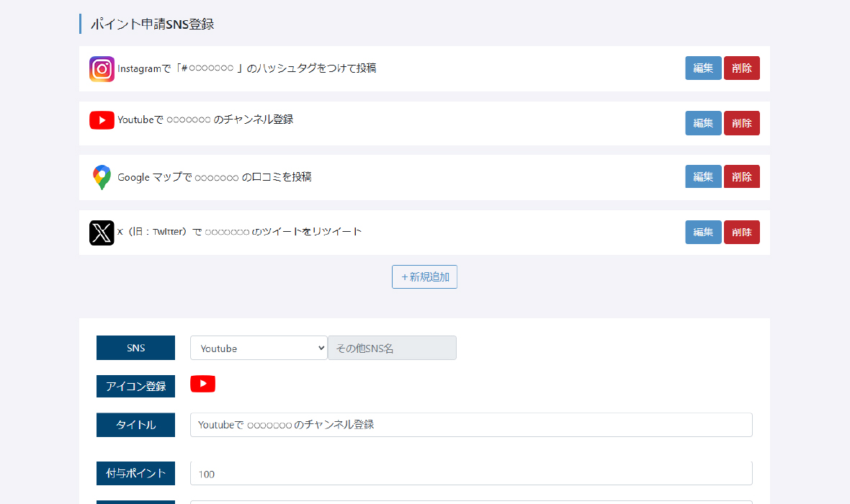Click the 付与ポイント field showing 100

471,474
